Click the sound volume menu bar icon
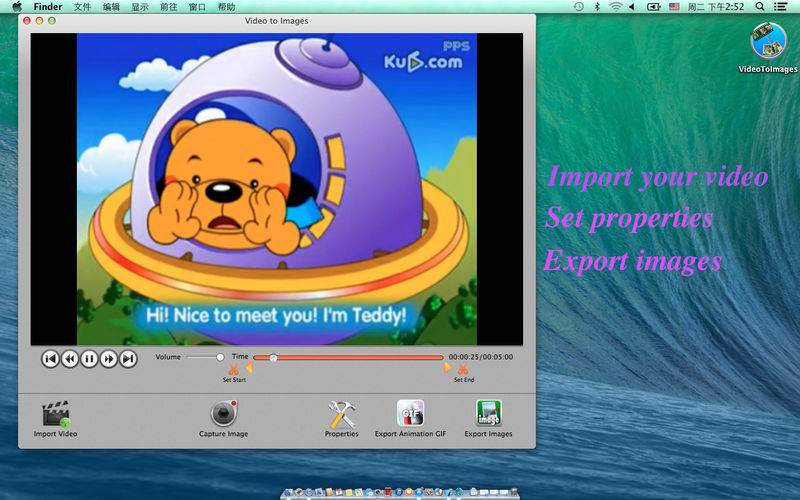The height and width of the screenshot is (500, 800). [x=632, y=7]
